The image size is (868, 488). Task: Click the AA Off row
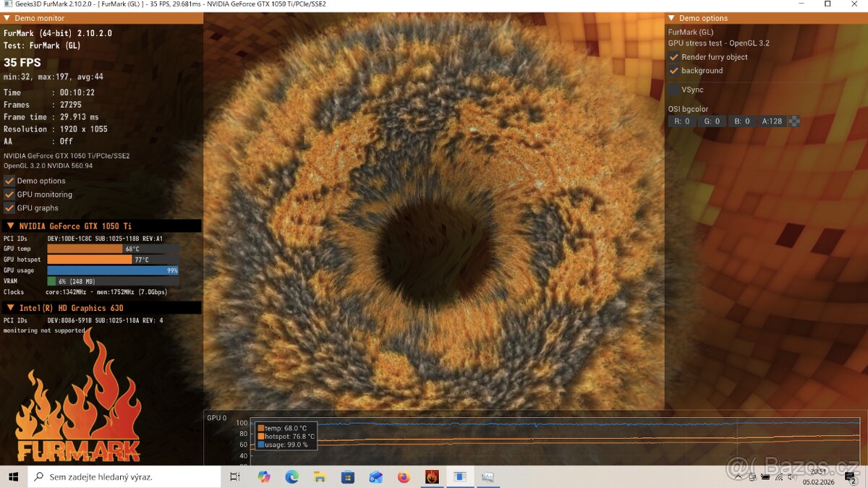[x=38, y=142]
